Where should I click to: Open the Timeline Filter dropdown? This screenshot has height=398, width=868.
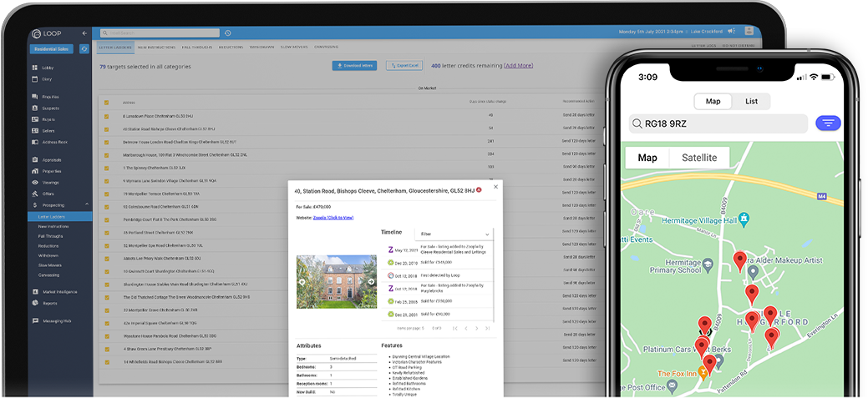point(454,234)
